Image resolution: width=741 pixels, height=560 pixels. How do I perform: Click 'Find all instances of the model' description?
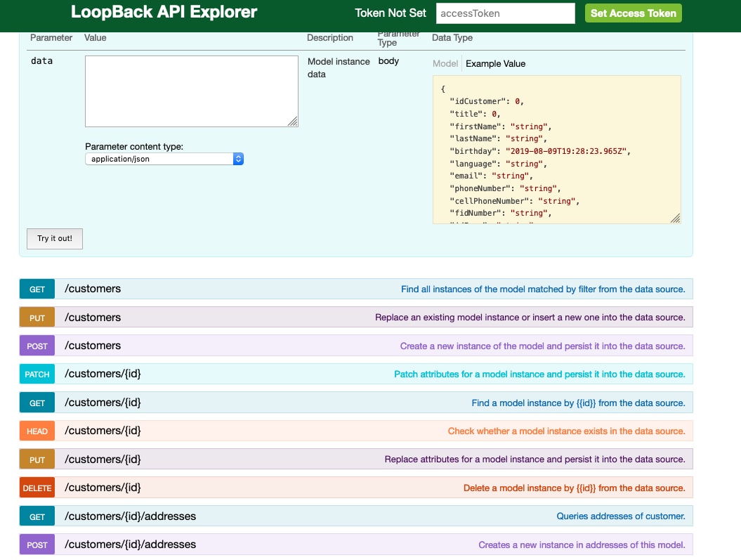click(543, 289)
